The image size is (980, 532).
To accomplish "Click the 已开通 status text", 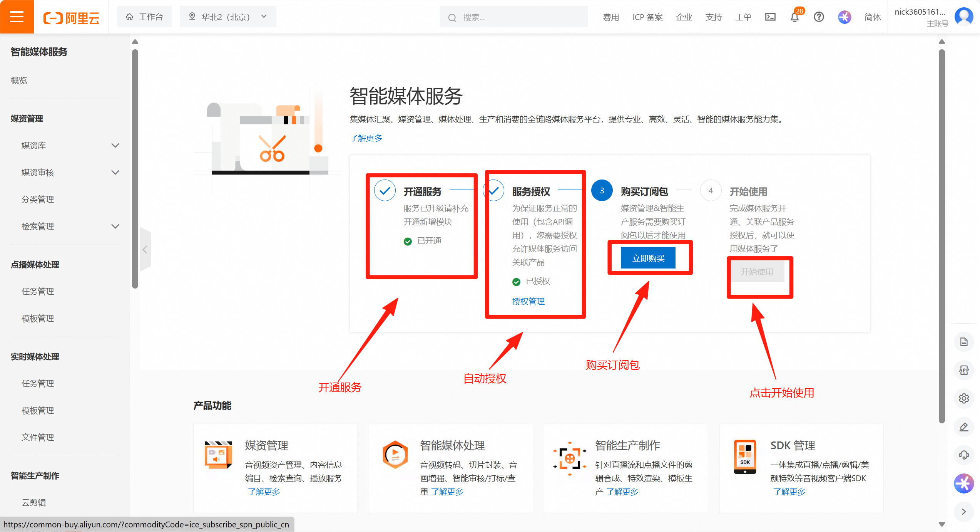I will 429,241.
